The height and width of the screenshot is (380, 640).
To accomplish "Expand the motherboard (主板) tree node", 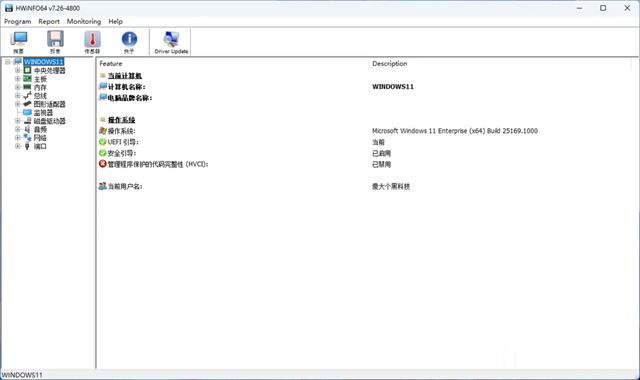I will pyautogui.click(x=18, y=79).
